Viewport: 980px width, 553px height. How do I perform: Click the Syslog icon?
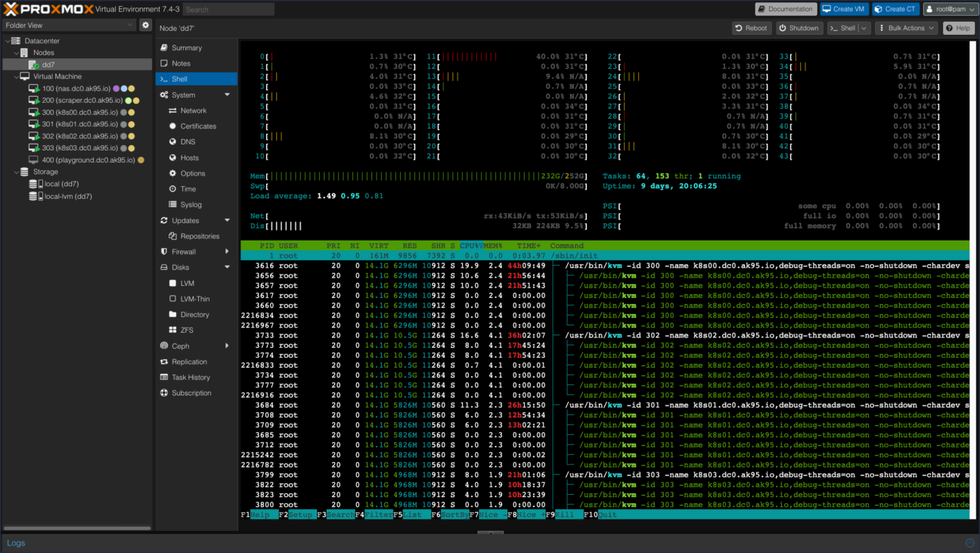pos(172,204)
